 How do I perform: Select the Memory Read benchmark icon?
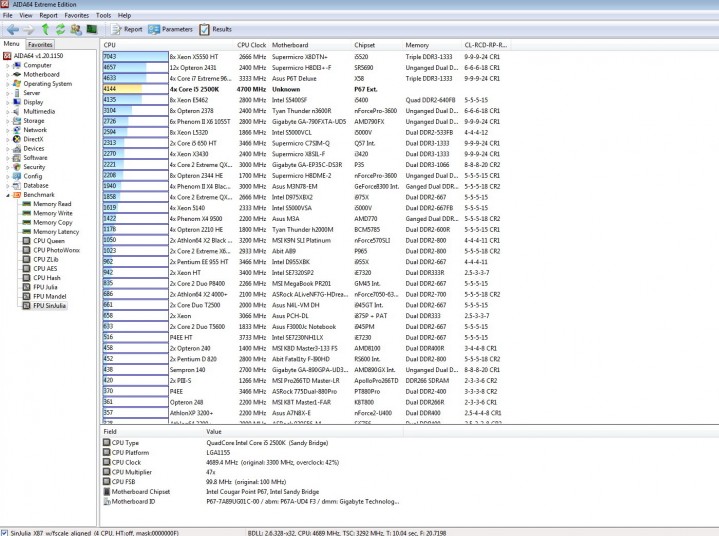point(27,204)
